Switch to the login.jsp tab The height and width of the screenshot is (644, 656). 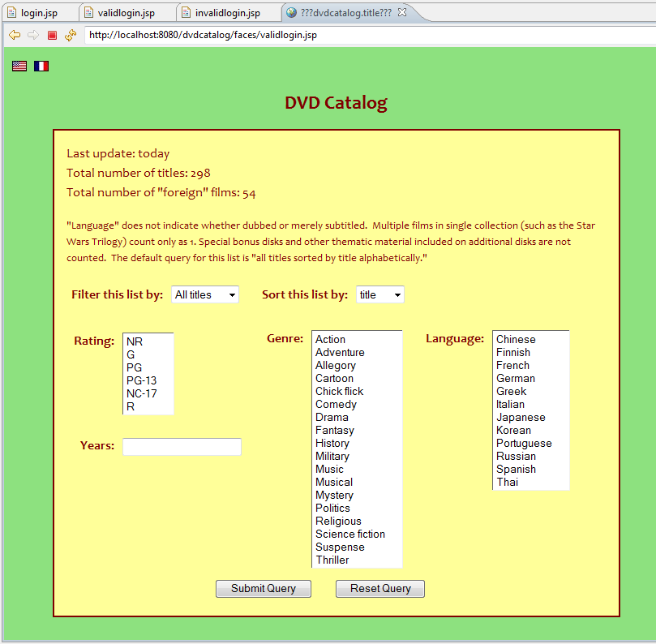(x=39, y=12)
